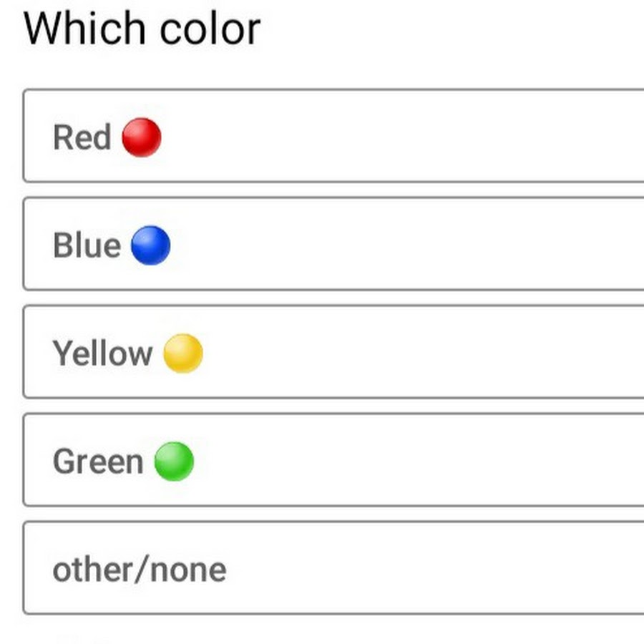Click the 'Blue' text label
This screenshot has height=644, width=644.
(x=87, y=245)
